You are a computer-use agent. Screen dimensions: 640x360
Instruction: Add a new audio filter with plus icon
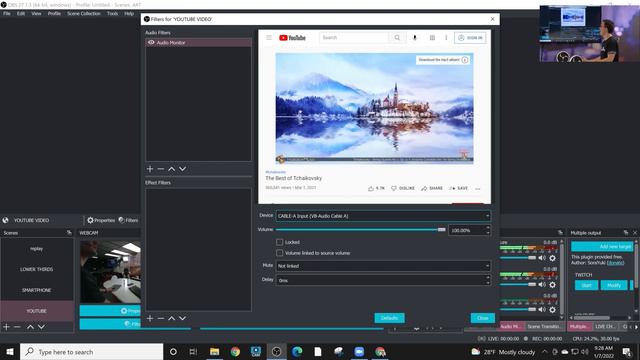click(150, 169)
